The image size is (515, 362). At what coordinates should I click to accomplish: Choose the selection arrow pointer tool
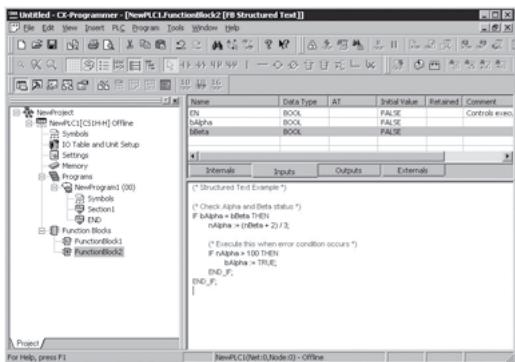pos(170,65)
